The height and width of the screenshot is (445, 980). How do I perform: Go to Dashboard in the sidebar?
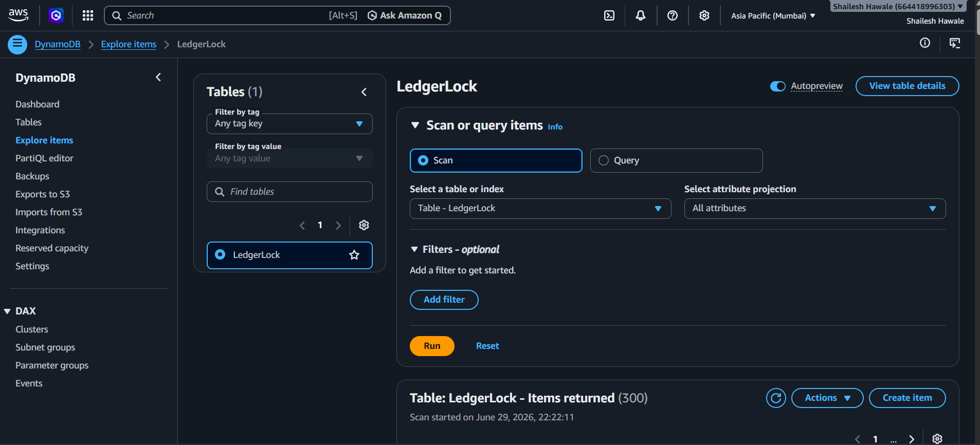38,104
